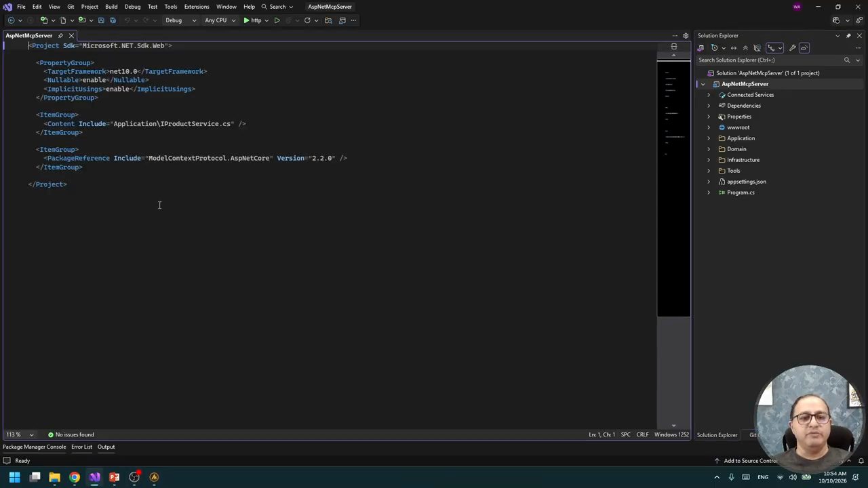Expand the Tools folder in Solution Explorer
The image size is (868, 488).
(709, 171)
